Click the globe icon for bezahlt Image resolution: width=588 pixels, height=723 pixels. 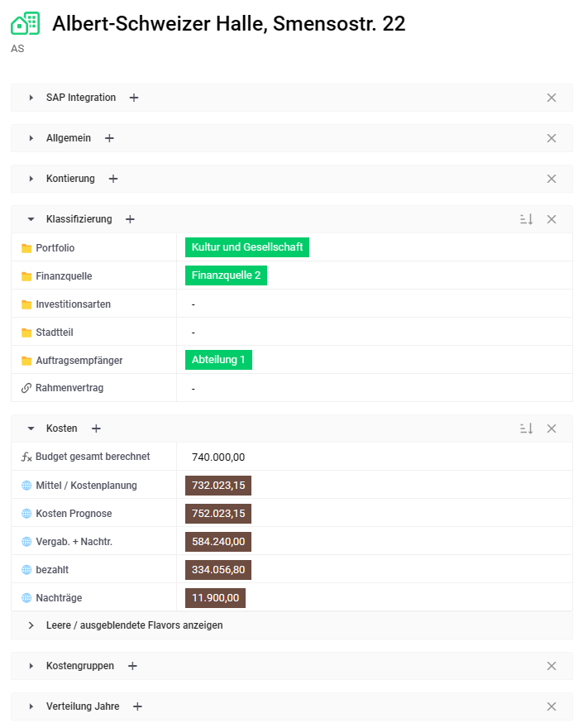coord(26,570)
